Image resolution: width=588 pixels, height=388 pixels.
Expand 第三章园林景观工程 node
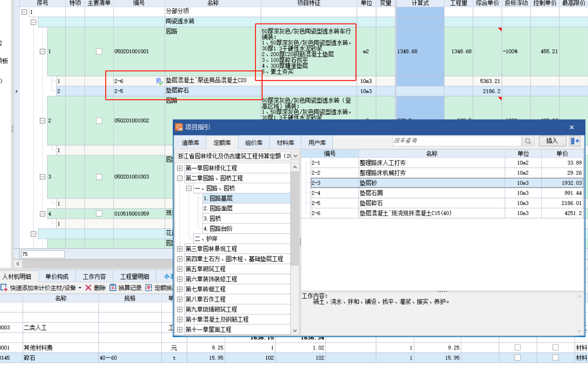[x=180, y=249]
